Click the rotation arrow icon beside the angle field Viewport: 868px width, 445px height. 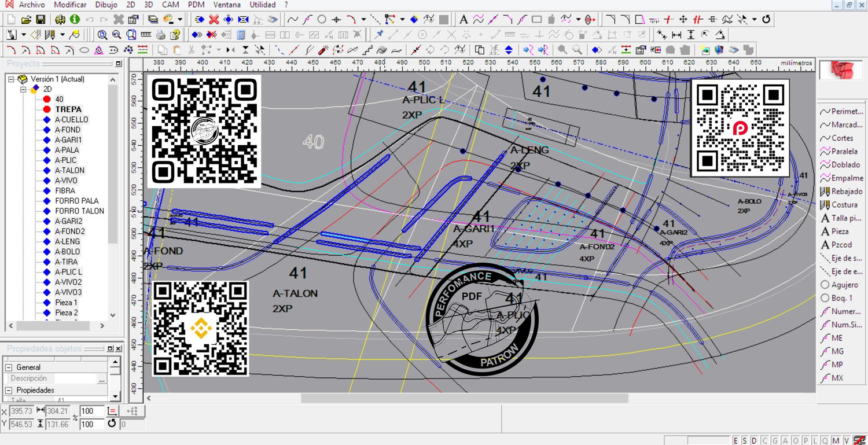tap(112, 424)
